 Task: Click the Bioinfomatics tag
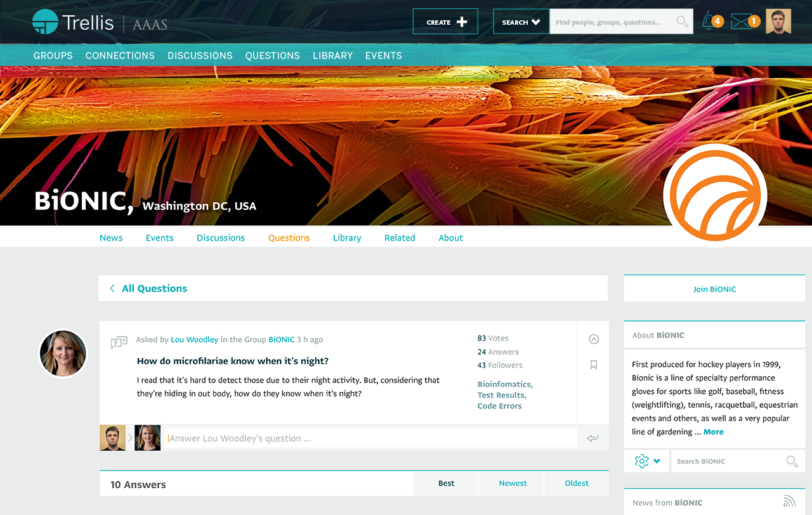tap(505, 384)
